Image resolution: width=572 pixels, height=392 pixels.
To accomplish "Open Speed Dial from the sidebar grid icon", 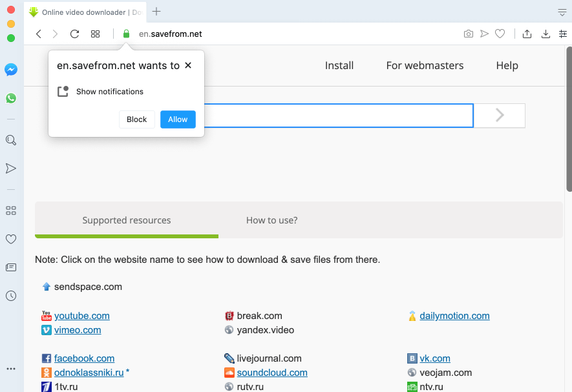I will coord(11,211).
